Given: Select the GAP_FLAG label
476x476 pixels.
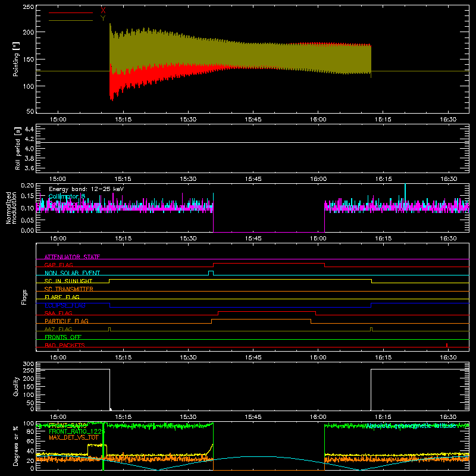Looking at the screenshot, I should click(x=58, y=265).
